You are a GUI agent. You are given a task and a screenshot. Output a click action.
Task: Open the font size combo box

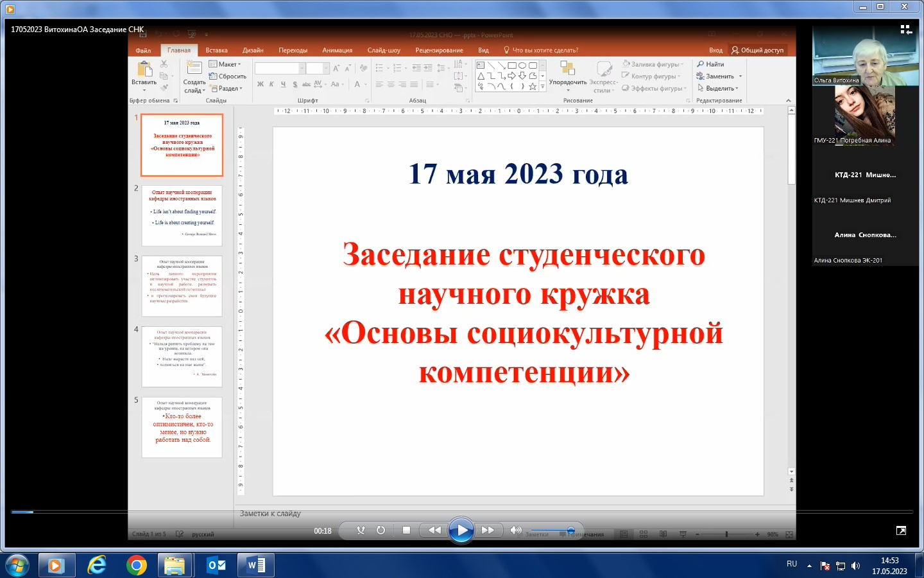click(318, 68)
